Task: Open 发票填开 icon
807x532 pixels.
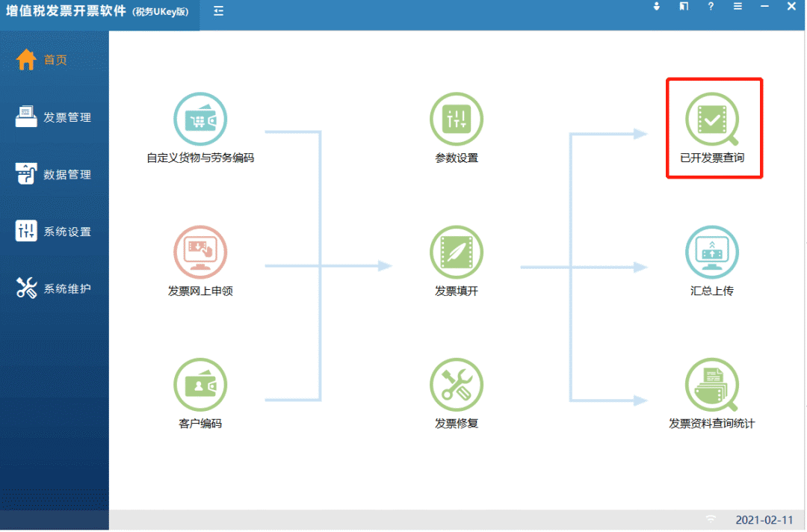Action: coord(456,252)
